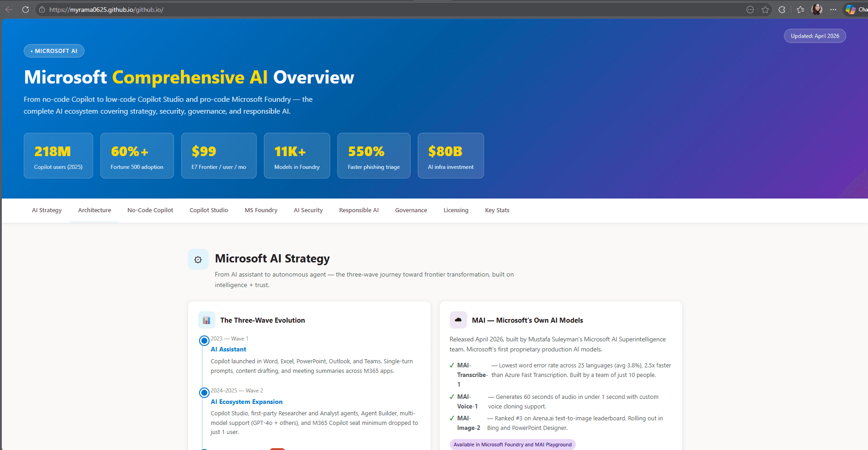Click the '2023 — Wave 1' label
868x450 pixels.
[x=230, y=339]
